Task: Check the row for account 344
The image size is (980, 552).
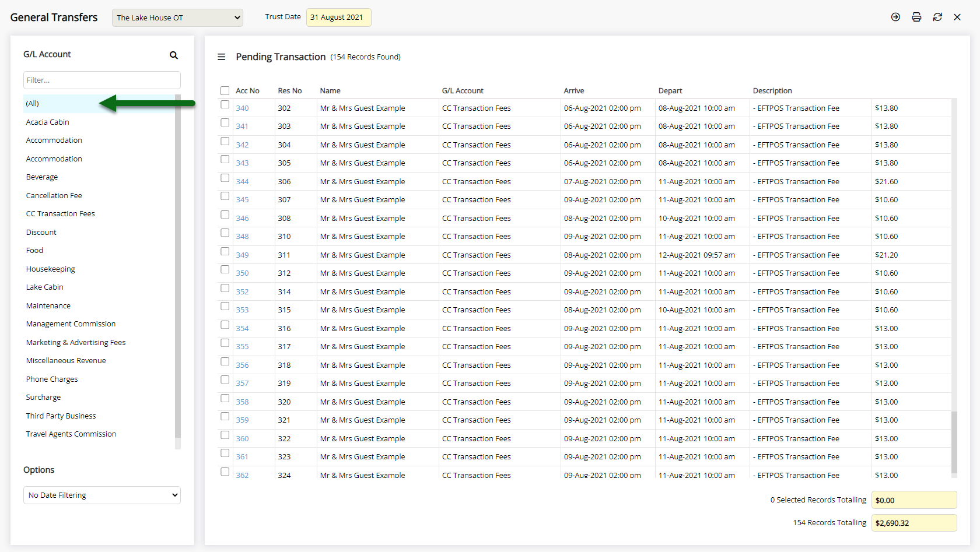Action: tap(225, 178)
